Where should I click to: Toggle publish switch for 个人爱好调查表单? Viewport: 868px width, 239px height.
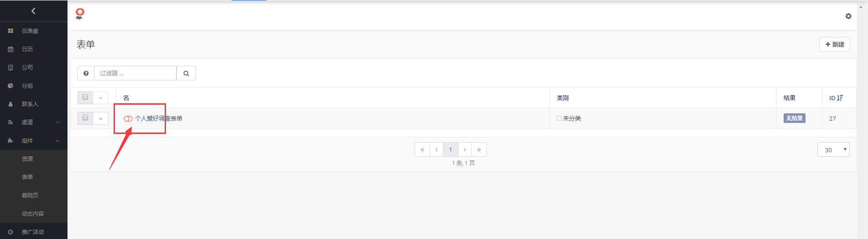coord(128,119)
